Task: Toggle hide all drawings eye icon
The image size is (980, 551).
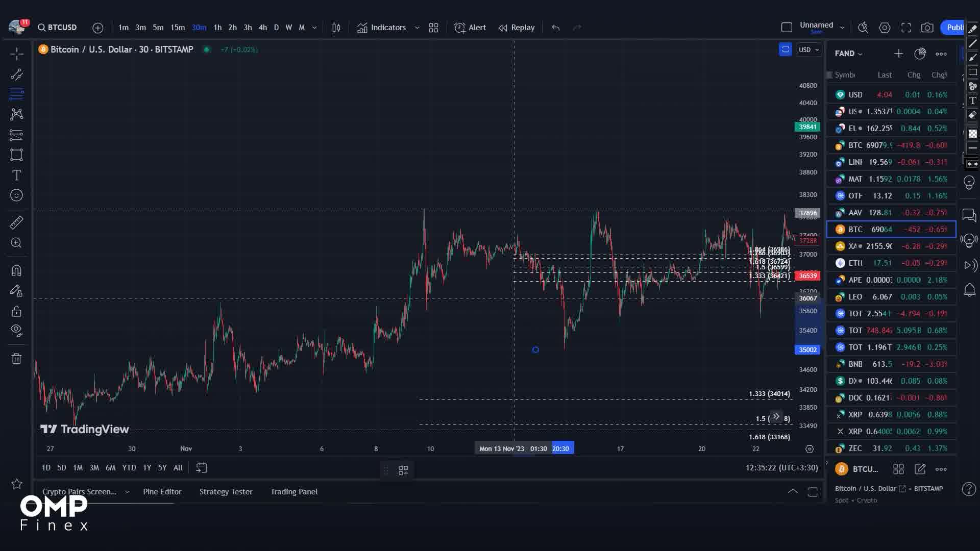Action: (x=16, y=330)
